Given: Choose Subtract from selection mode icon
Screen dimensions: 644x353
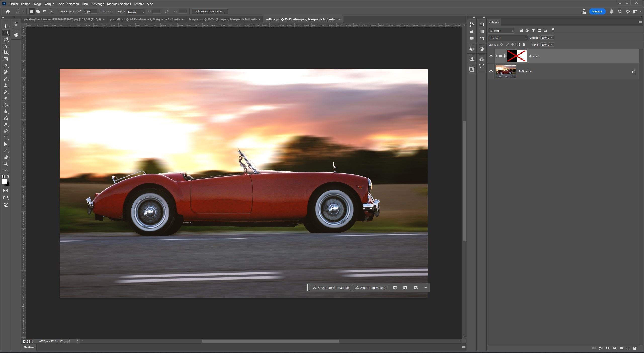Looking at the screenshot, I should 45,11.
